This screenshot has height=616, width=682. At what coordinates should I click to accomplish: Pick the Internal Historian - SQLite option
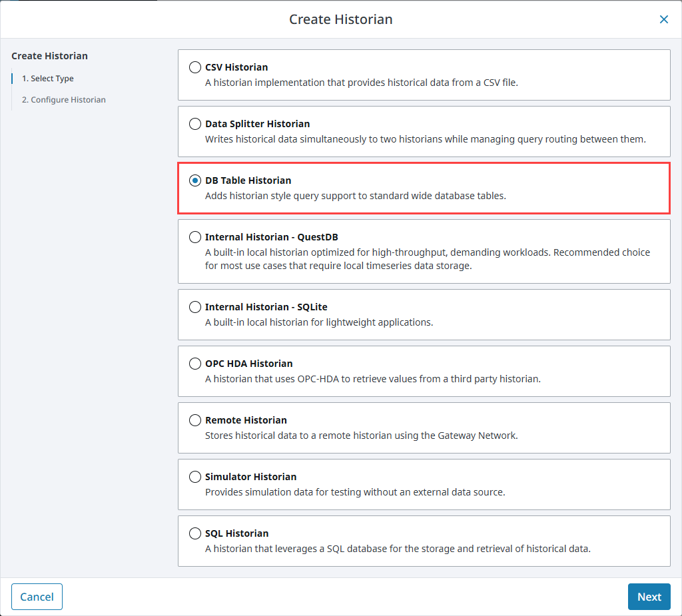pos(194,306)
